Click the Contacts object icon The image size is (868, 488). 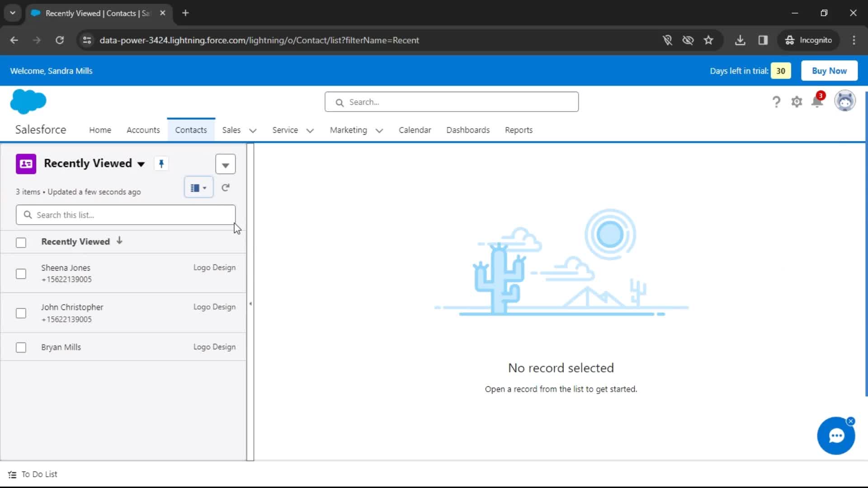[26, 164]
